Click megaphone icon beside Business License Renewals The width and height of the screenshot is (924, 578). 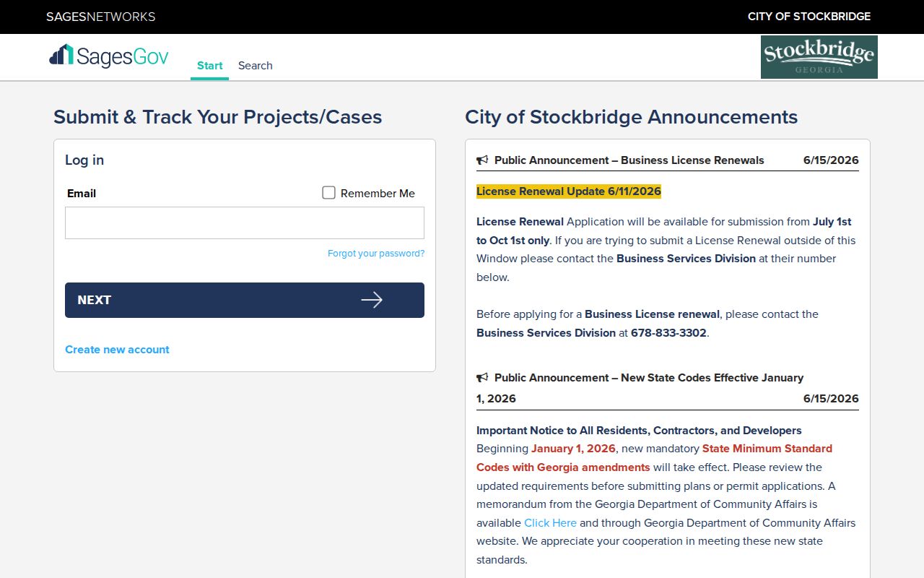click(483, 160)
